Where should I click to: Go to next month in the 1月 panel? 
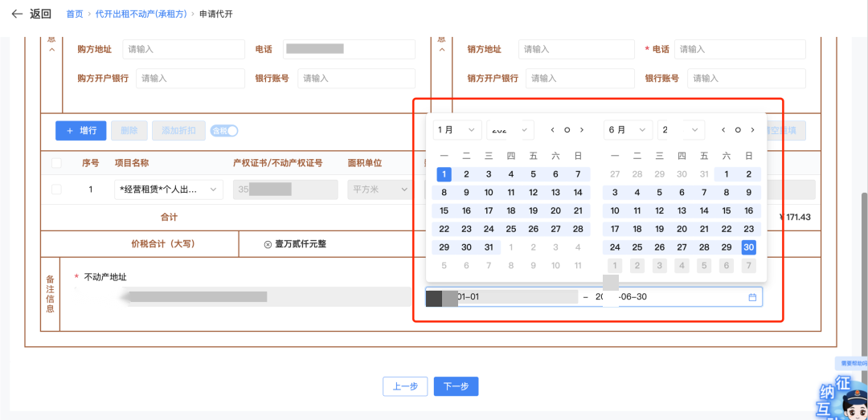581,130
